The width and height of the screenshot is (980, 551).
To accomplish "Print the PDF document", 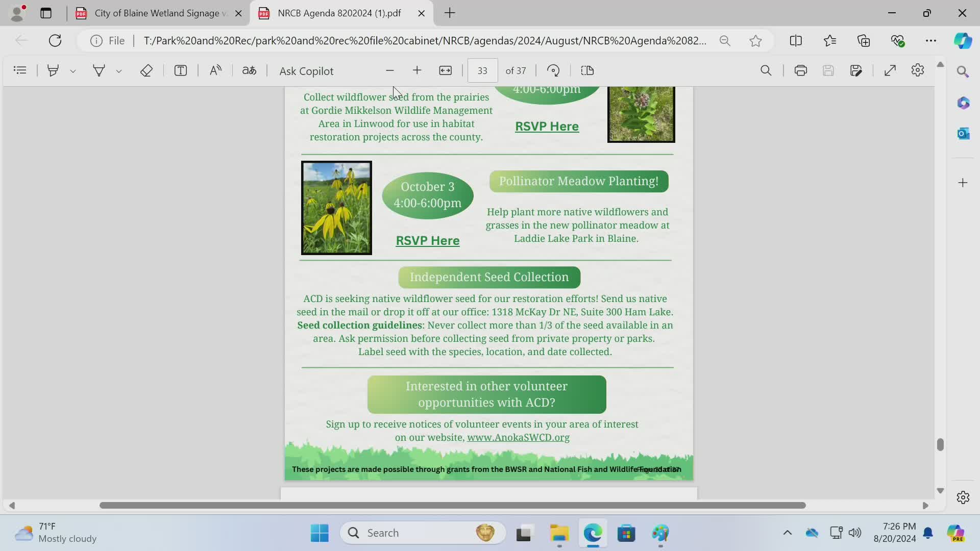I will point(800,70).
